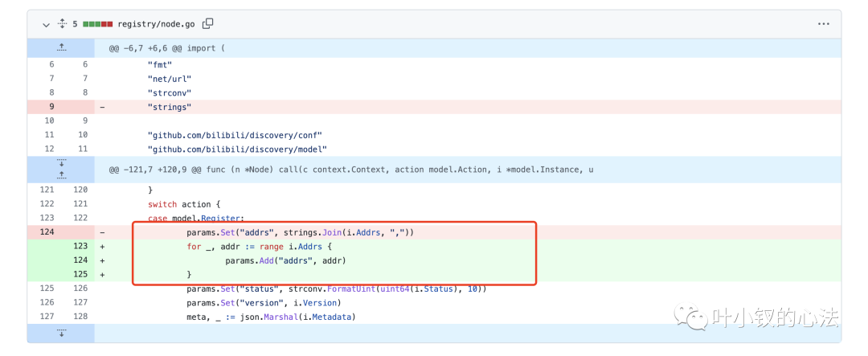Select the "switch action {" line

(184, 204)
